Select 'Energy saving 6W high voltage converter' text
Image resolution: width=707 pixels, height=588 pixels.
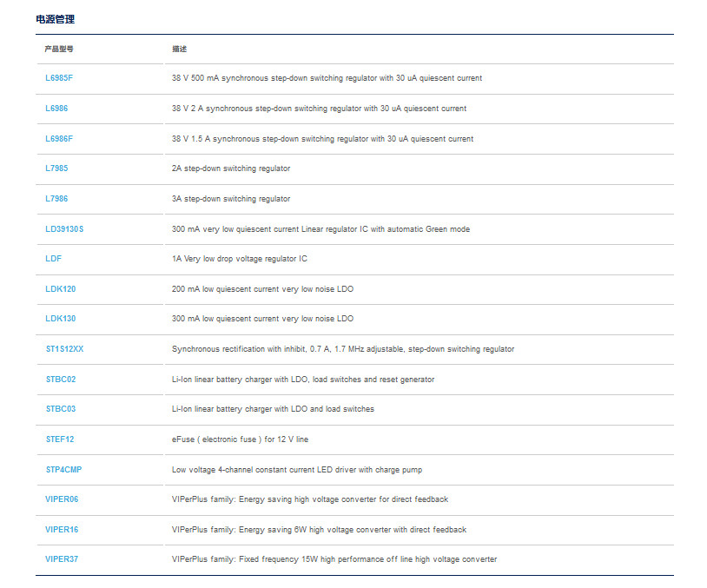319,530
